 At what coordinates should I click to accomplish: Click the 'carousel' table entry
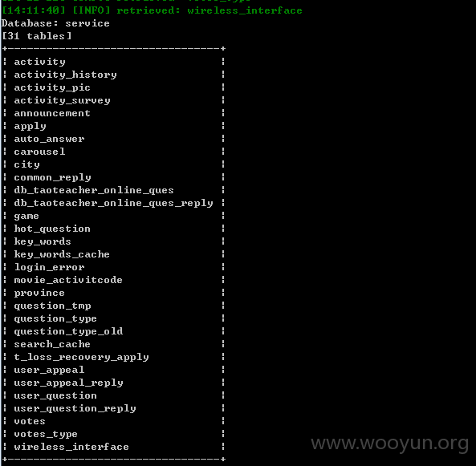(x=39, y=152)
